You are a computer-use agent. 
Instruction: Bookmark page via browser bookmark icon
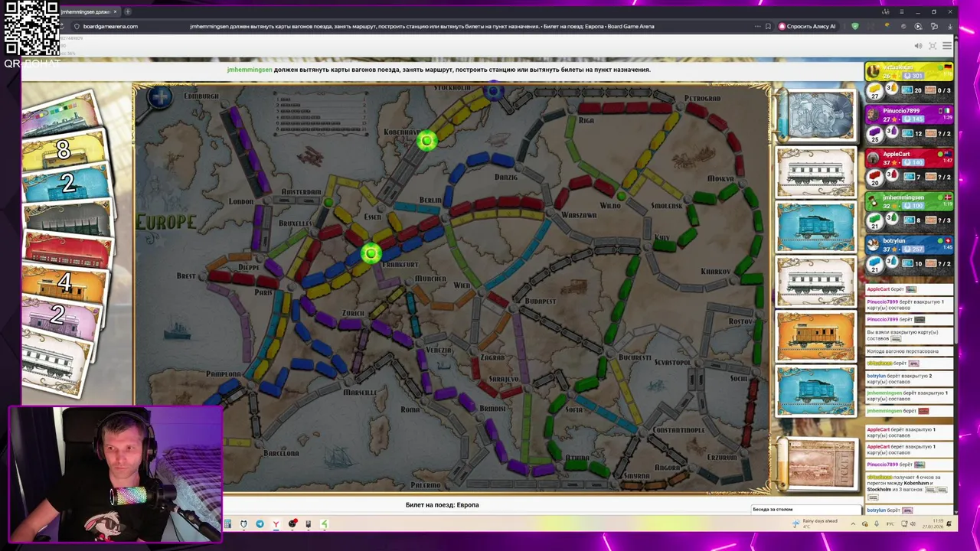(x=768, y=26)
